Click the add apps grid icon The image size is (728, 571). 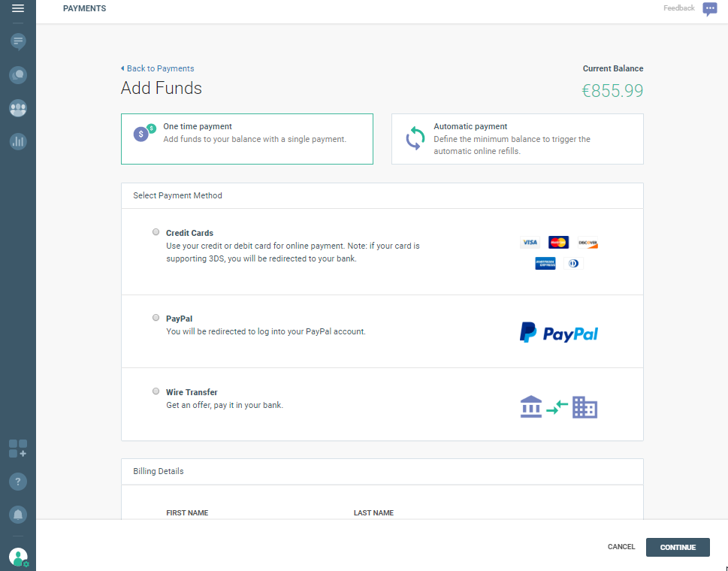tap(18, 449)
